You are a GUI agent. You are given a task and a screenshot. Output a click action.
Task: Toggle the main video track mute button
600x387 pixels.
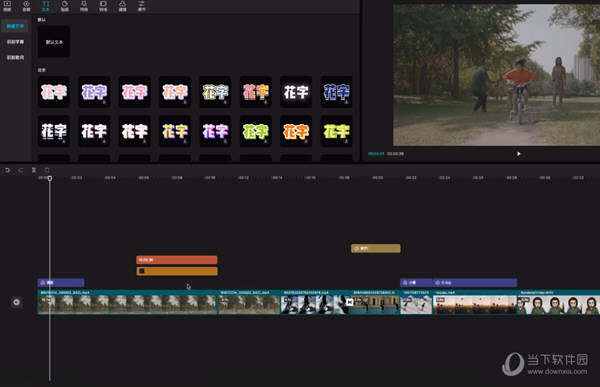[16, 302]
